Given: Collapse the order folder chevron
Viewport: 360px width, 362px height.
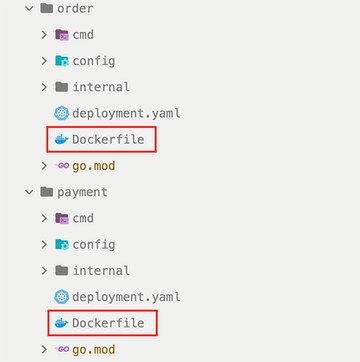Looking at the screenshot, I should [30, 9].
